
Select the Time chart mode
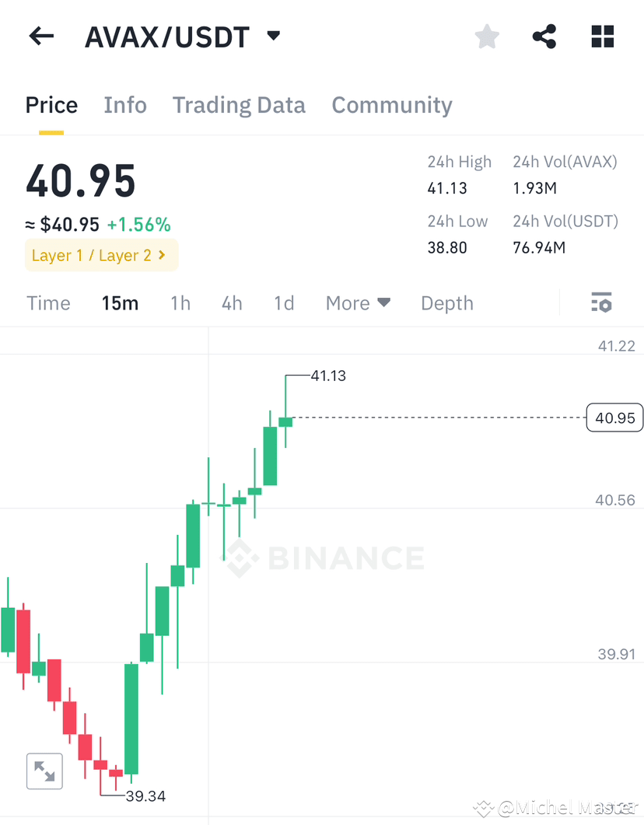(x=48, y=303)
